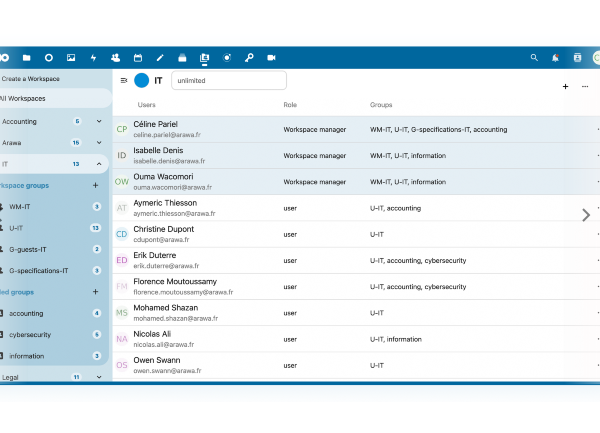Click the IT workspace blue color circle
600x433 pixels.
pyautogui.click(x=141, y=80)
